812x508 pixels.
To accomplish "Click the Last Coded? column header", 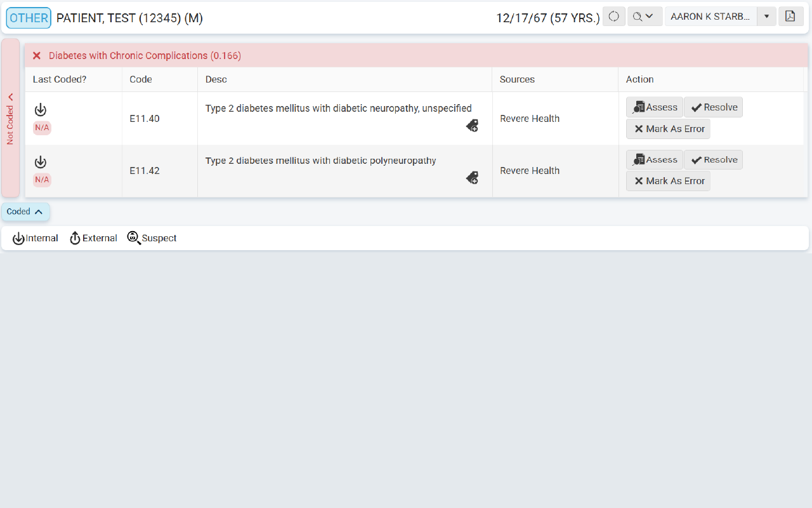I will click(60, 79).
